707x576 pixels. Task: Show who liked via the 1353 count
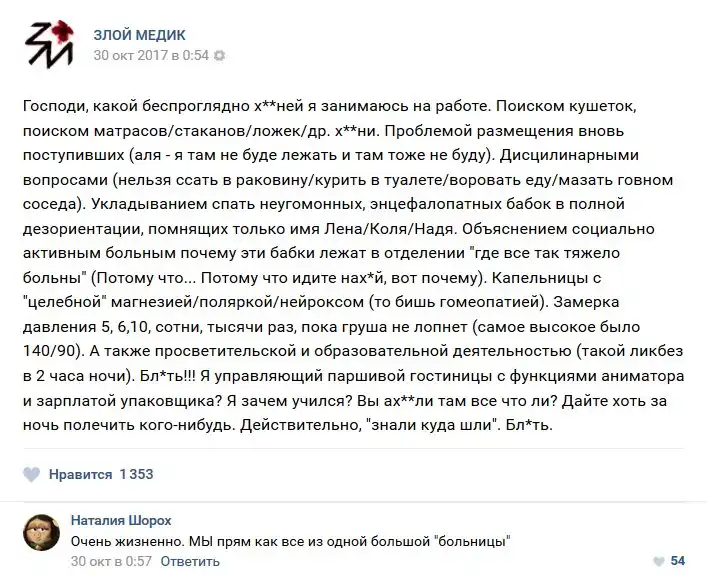[136, 474]
